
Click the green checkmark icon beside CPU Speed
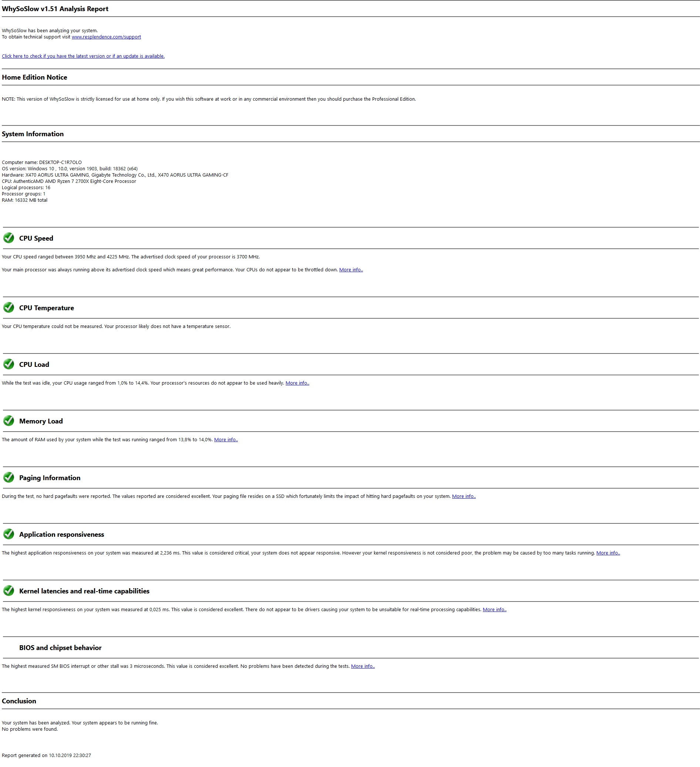[9, 238]
